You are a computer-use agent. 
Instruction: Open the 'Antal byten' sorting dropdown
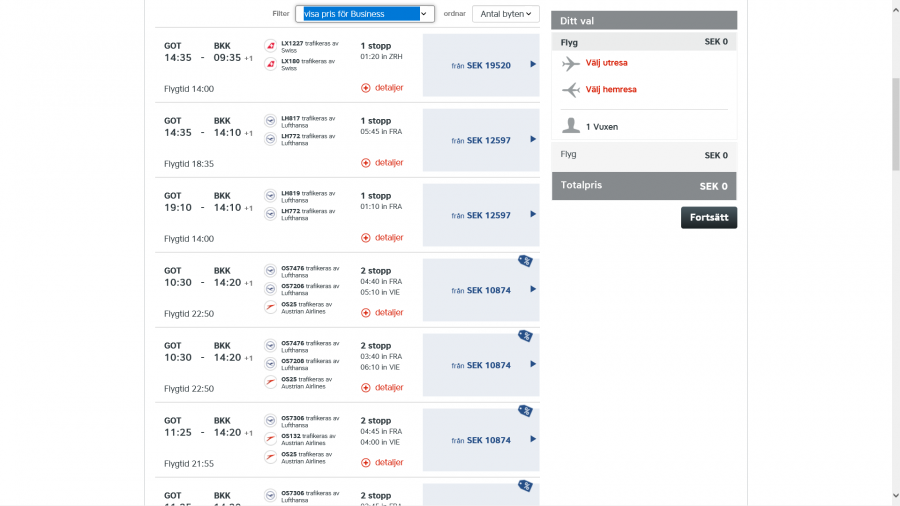pos(505,14)
